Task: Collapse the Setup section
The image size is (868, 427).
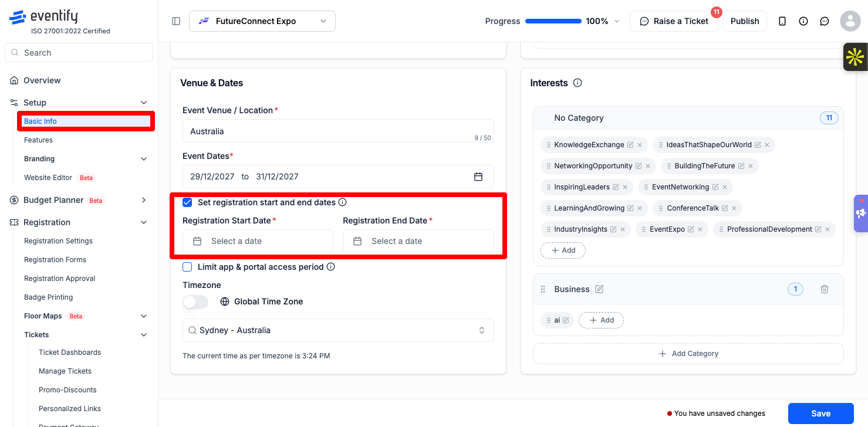Action: [144, 103]
